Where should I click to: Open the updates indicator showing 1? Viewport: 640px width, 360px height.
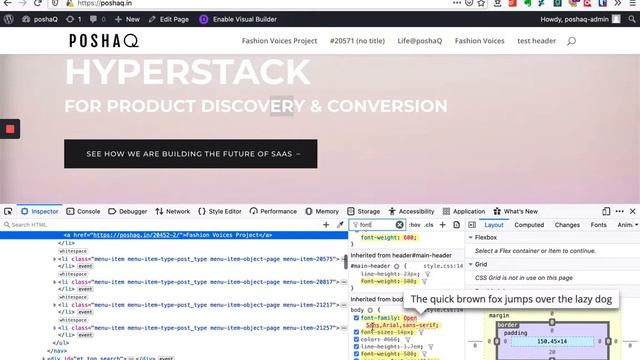(73, 19)
